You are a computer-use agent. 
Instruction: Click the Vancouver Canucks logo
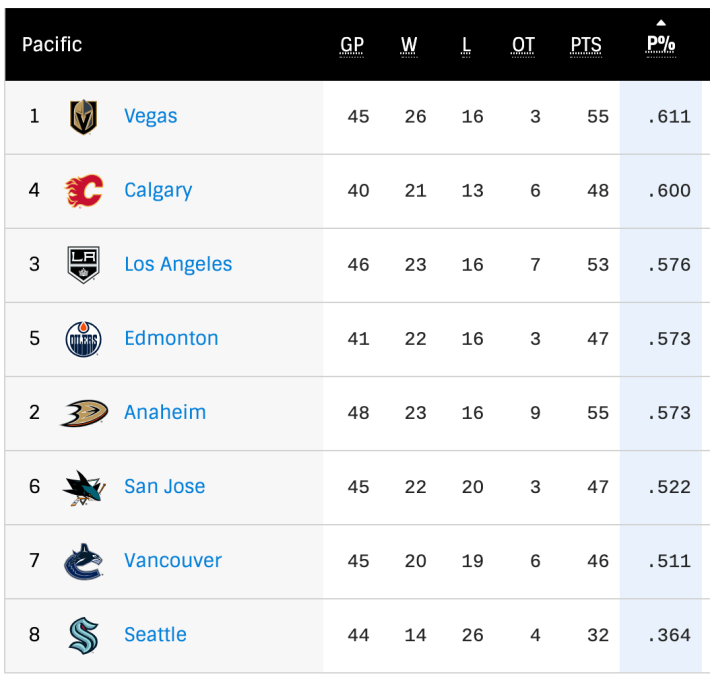pos(83,562)
